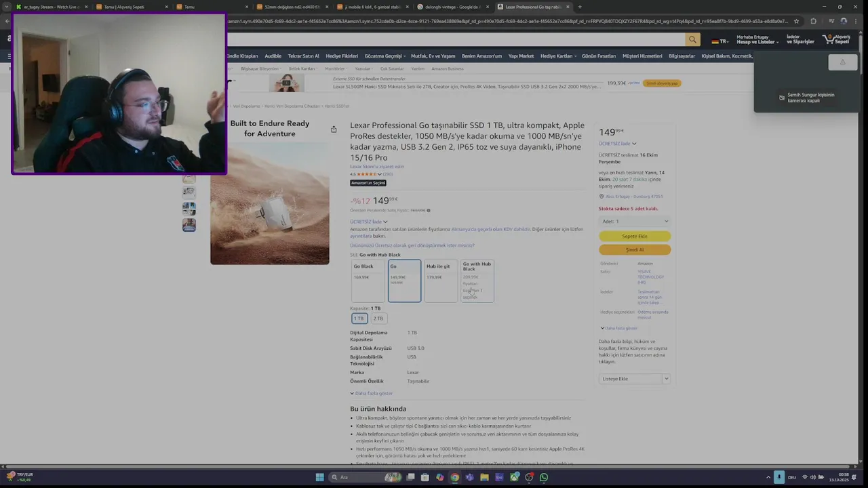
Task: Open the Hesap ve Listeler menu
Action: click(x=756, y=40)
